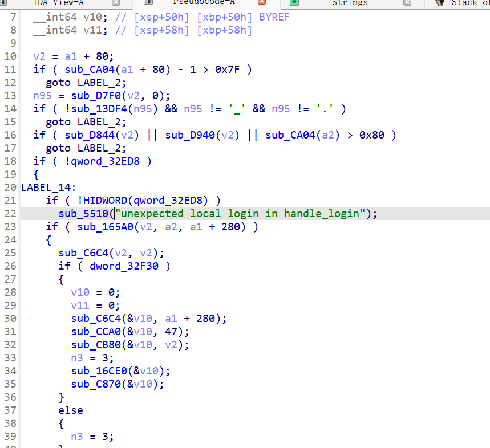Screen dimensions: 490x448
Task: Switch to the IDA View-A tab
Action: point(59,3)
